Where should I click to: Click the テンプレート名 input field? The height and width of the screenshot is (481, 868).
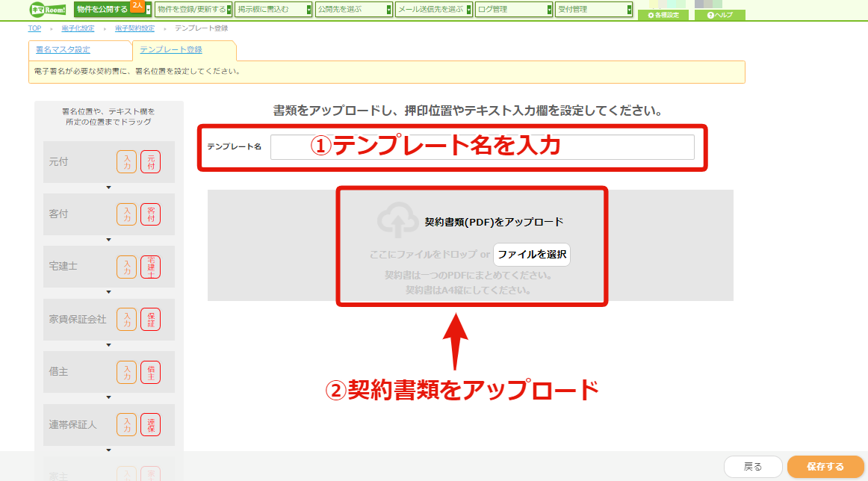pos(482,147)
